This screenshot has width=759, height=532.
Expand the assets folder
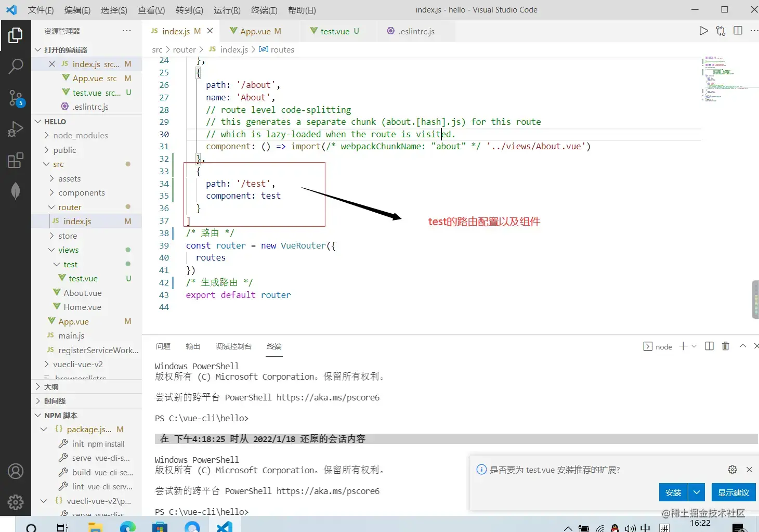[x=86, y=178]
